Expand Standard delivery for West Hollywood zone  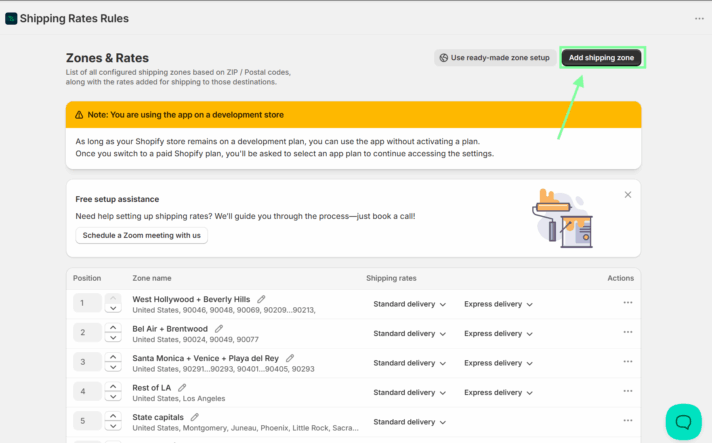410,304
